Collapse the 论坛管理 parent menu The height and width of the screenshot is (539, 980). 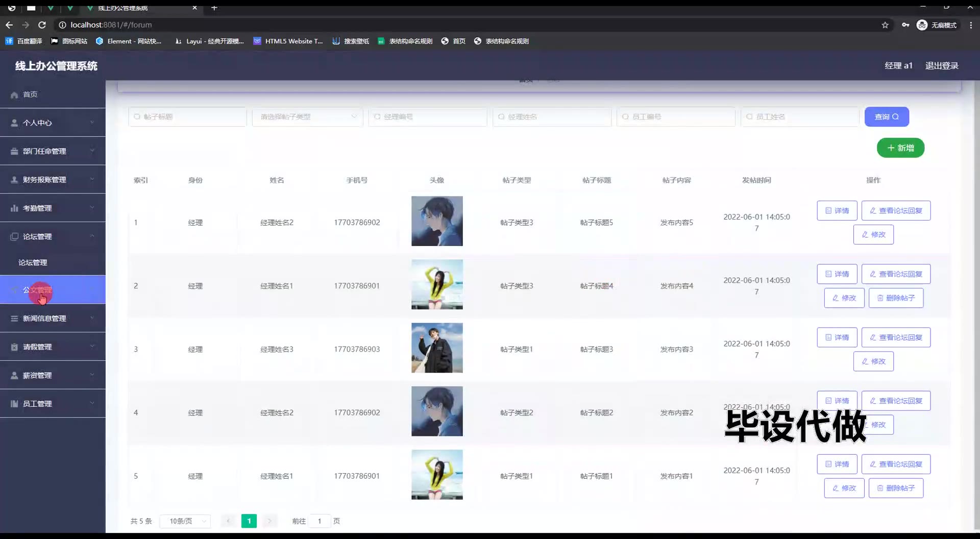[53, 236]
